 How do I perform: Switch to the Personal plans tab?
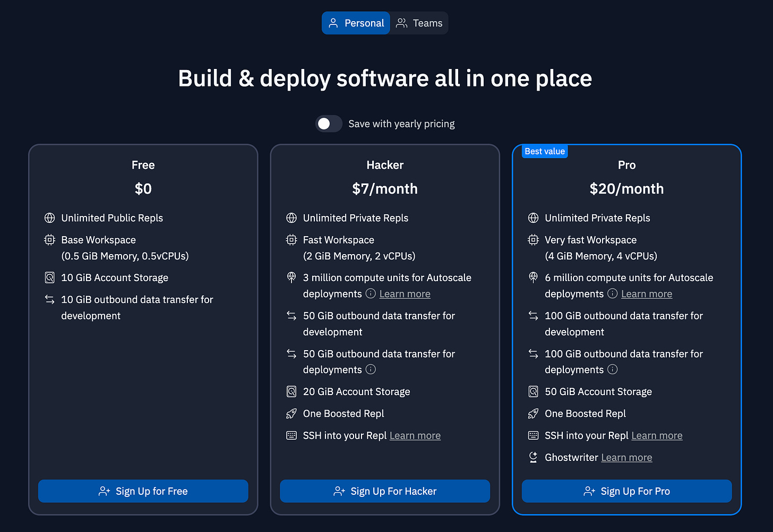pyautogui.click(x=356, y=23)
